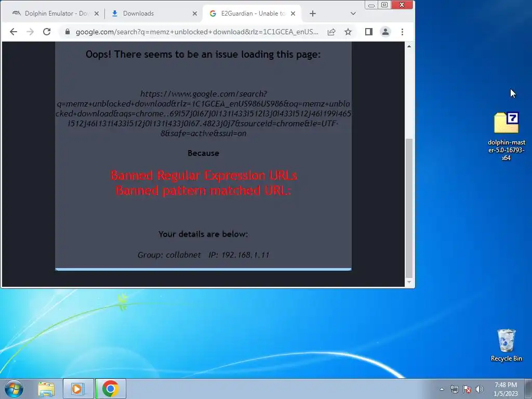
Task: Bookmark this page with the star icon
Action: [348, 32]
